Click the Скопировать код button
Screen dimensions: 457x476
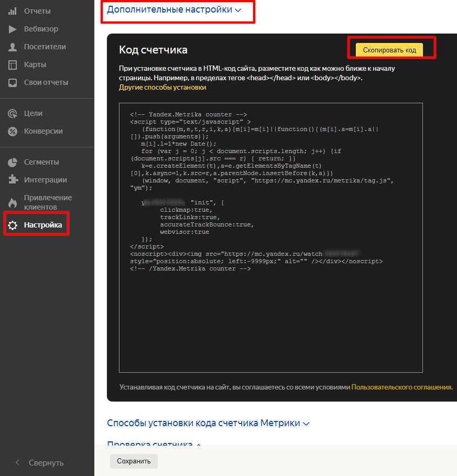click(x=389, y=50)
